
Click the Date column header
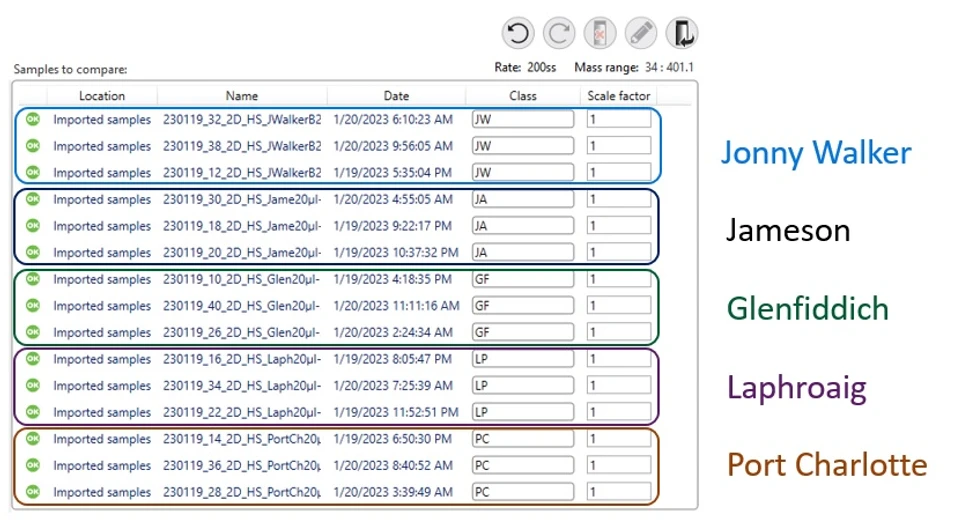pyautogui.click(x=397, y=96)
